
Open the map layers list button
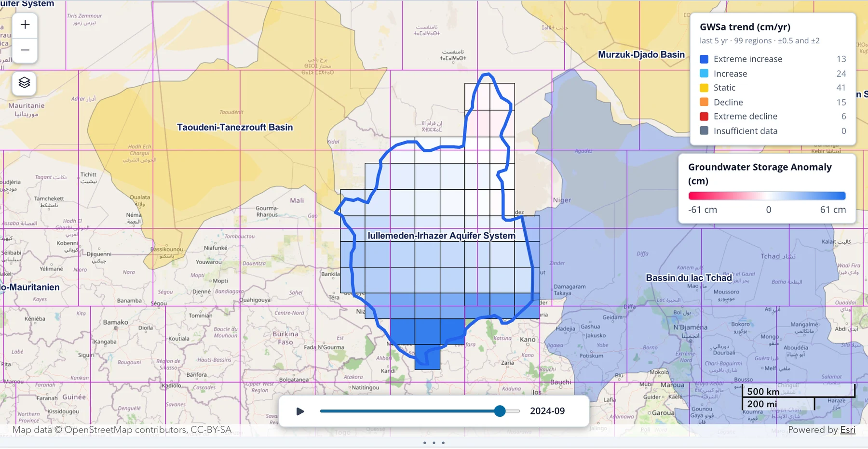click(x=25, y=83)
